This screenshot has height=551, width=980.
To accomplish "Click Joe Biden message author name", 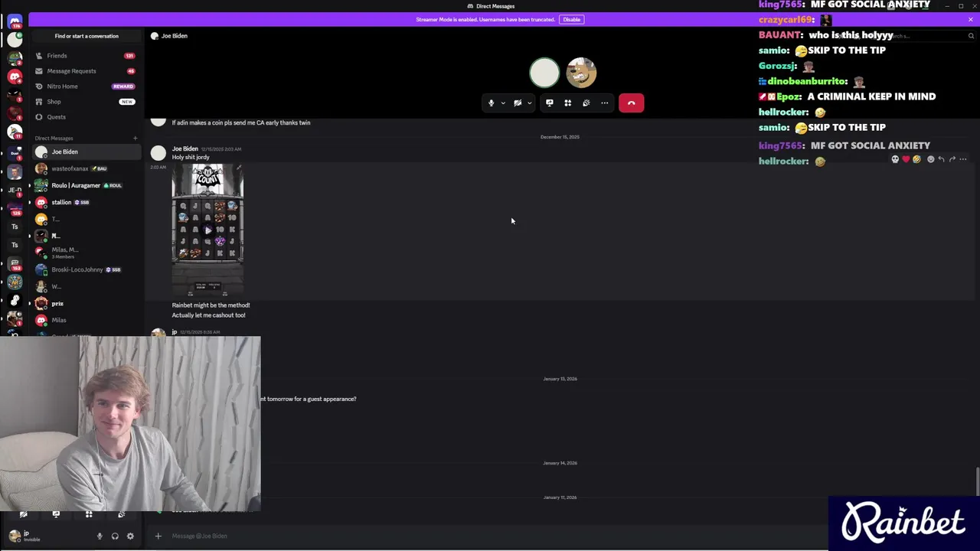I will (185, 148).
